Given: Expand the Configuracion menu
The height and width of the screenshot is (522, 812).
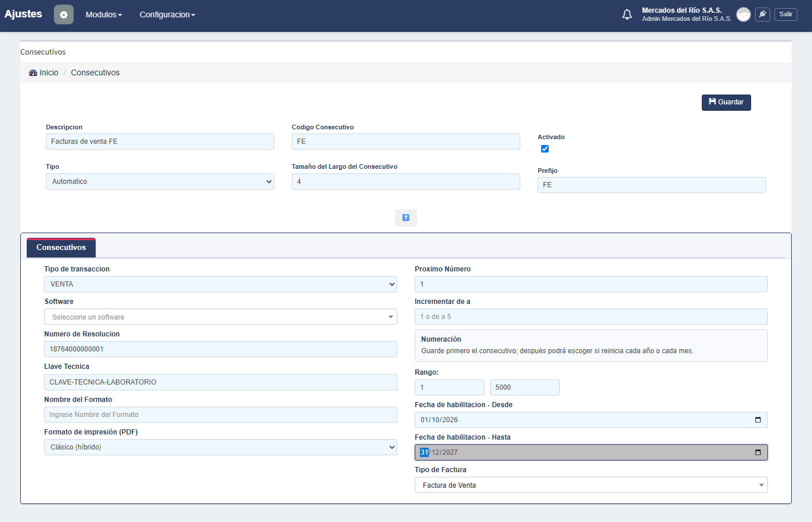Looking at the screenshot, I should (167, 14).
